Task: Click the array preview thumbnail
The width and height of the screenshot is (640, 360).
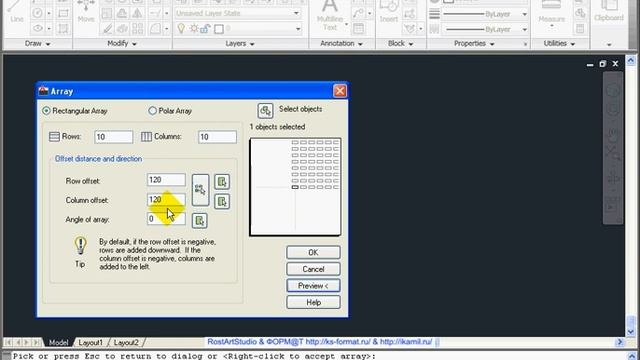Action: [295, 187]
